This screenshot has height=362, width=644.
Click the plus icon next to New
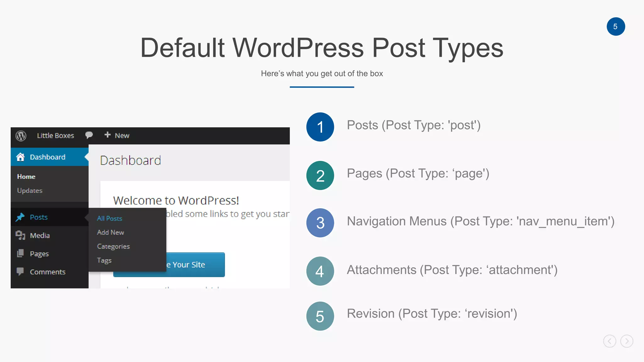pos(108,135)
